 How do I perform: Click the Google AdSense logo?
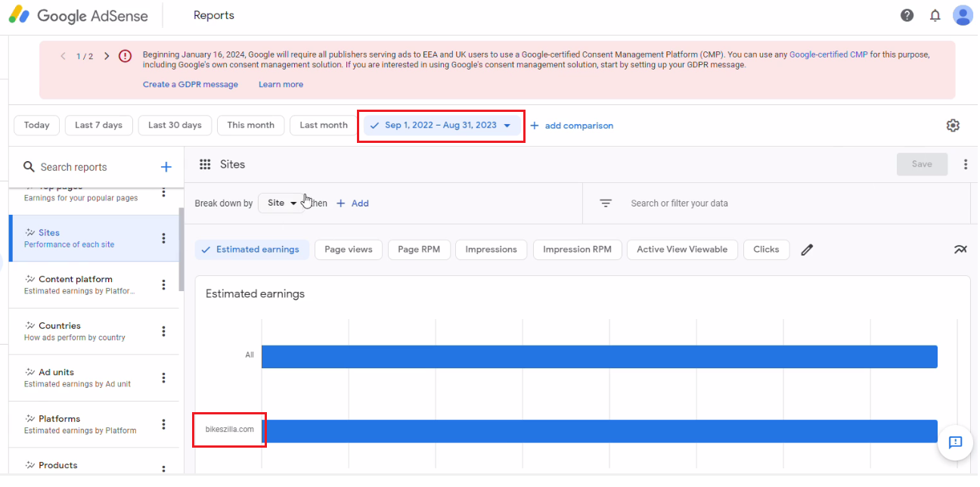click(x=79, y=15)
